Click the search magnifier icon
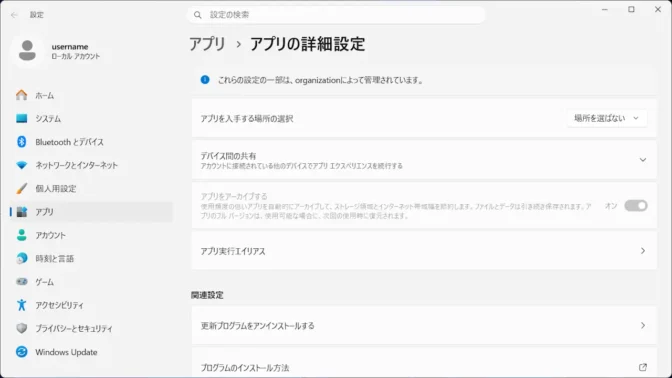 [x=198, y=15]
